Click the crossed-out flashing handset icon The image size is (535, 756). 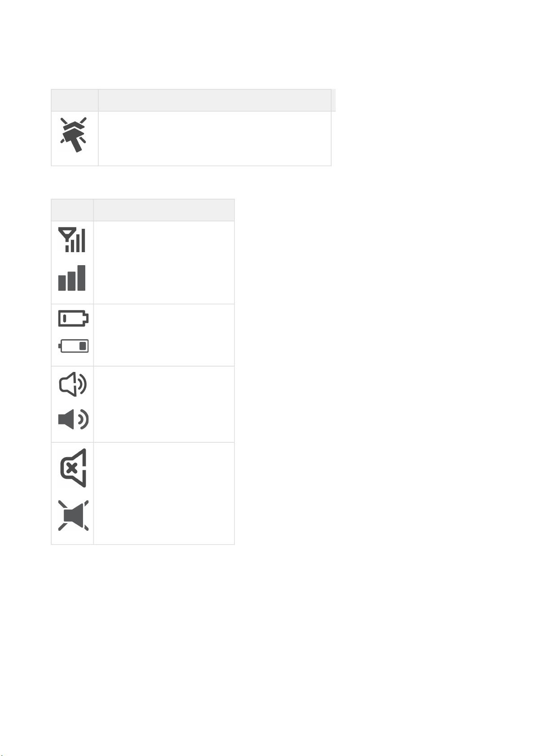(74, 135)
